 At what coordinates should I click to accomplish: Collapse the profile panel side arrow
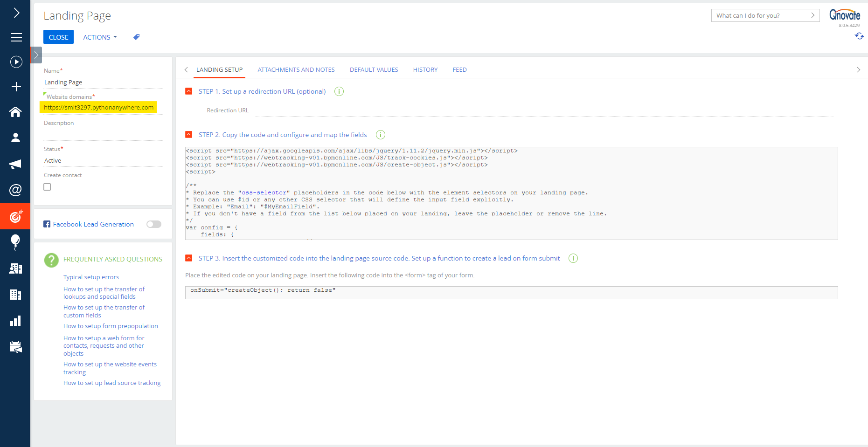[x=36, y=55]
